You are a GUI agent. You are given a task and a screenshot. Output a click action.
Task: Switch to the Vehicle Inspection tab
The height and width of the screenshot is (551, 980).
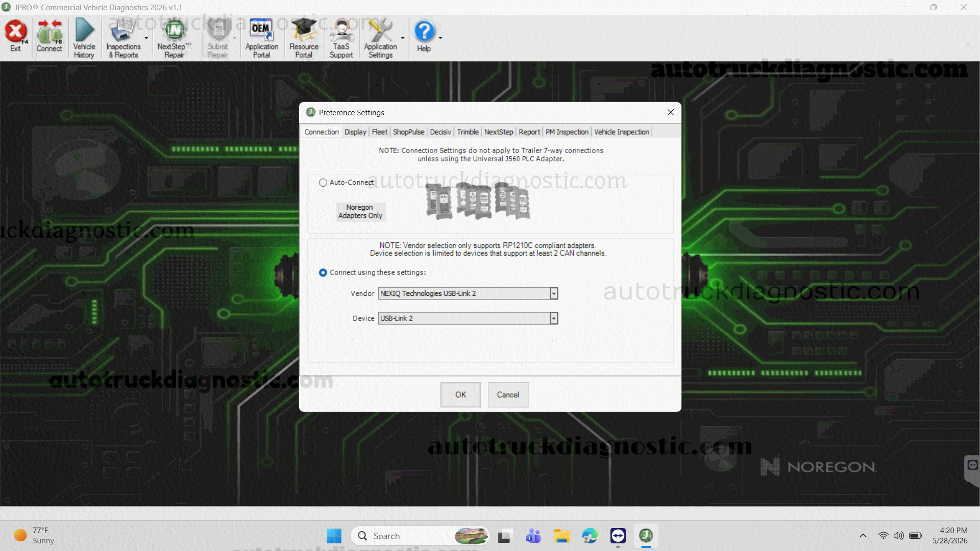pyautogui.click(x=622, y=132)
